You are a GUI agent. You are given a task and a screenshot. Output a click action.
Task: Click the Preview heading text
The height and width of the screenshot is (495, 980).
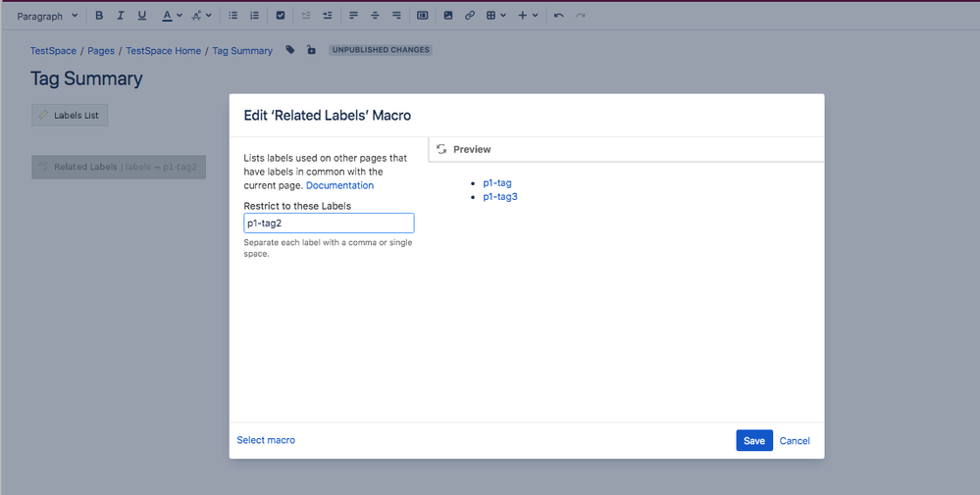472,149
